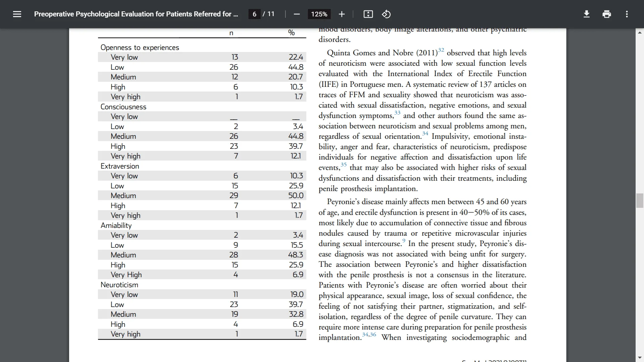The image size is (644, 362).
Task: Click the scrollbar up arrow
Action: [x=640, y=33]
